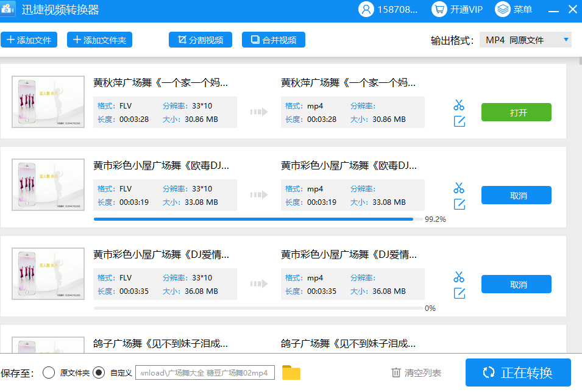Click 添加文件夹 to add a folder
Screen dimensions: 582x392
[99, 40]
